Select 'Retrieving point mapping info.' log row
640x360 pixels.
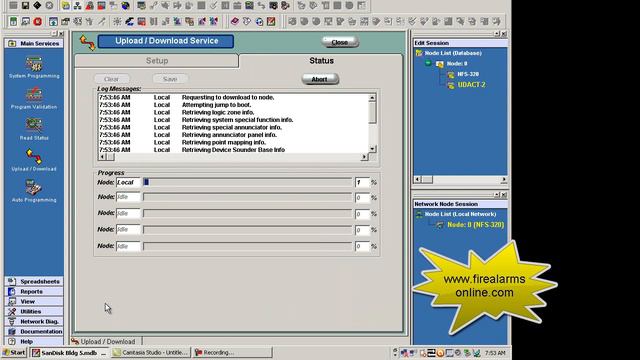coord(233,142)
